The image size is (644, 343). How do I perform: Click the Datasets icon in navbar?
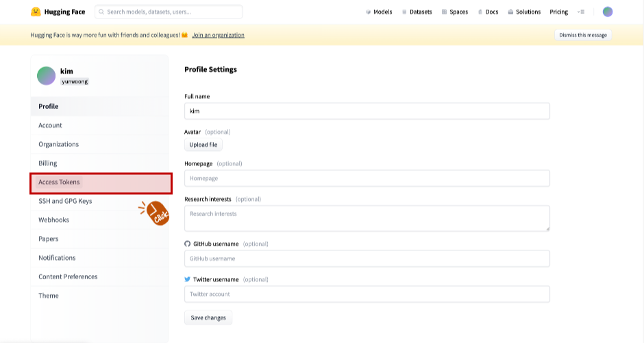pyautogui.click(x=404, y=12)
